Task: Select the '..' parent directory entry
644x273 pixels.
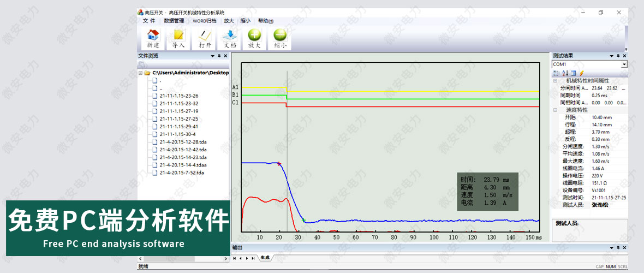Action: coord(160,88)
